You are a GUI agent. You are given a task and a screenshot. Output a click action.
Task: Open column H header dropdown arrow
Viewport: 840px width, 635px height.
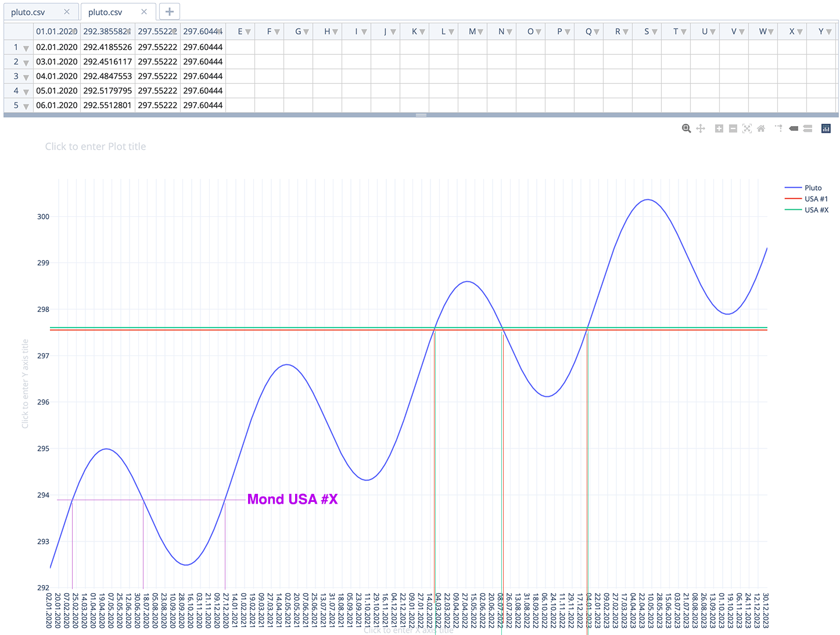[335, 32]
